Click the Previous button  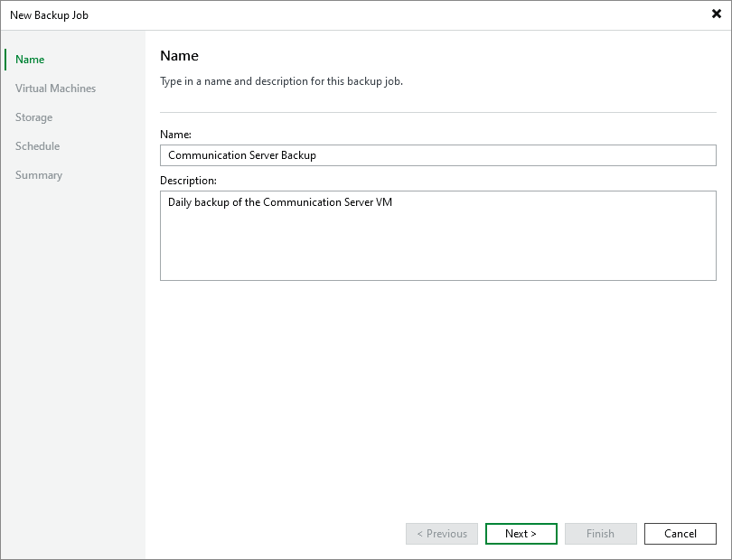(441, 533)
